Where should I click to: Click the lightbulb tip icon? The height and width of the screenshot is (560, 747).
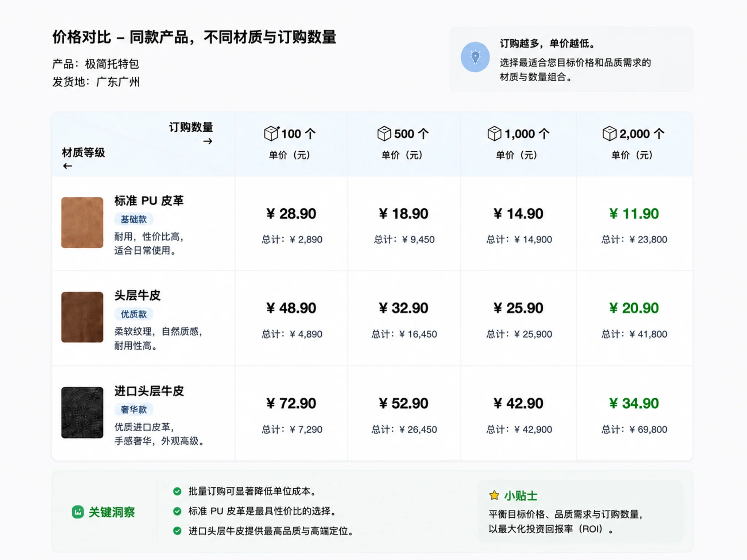475,57
